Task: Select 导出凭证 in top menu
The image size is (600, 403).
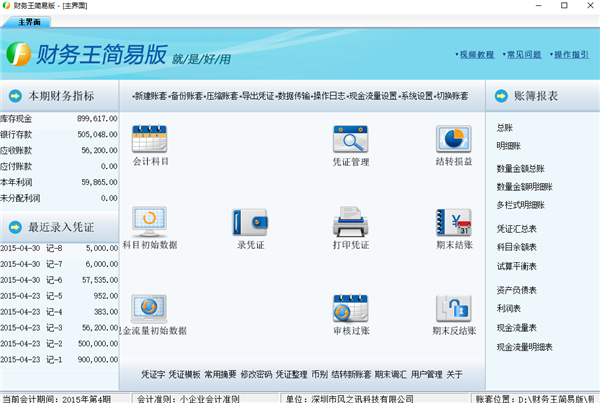Action: [258, 96]
